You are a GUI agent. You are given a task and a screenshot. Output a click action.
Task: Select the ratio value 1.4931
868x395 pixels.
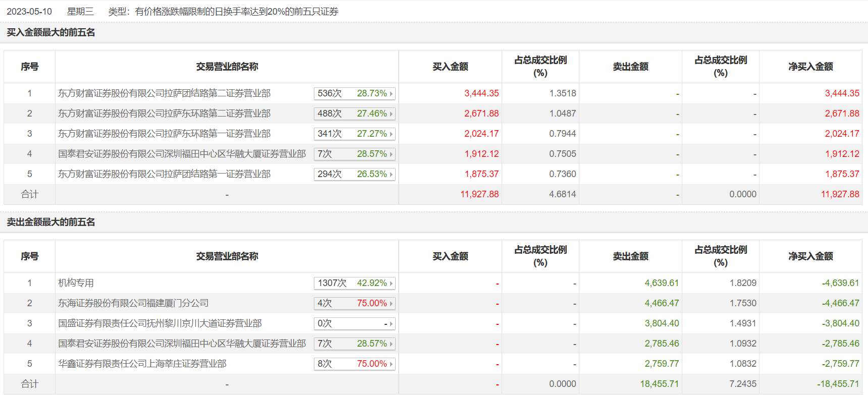[743, 323]
